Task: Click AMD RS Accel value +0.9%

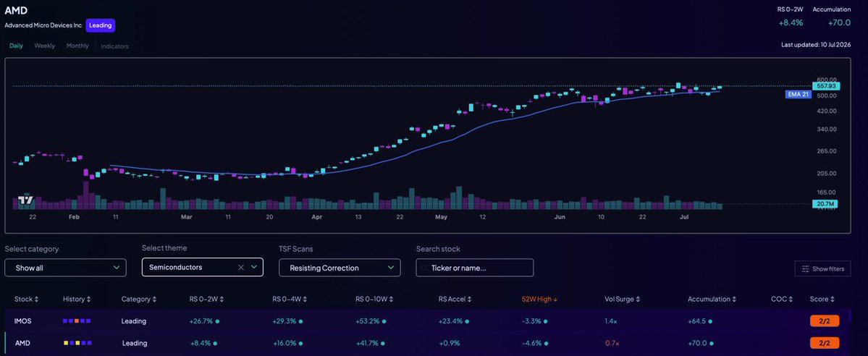Action: [x=448, y=343]
